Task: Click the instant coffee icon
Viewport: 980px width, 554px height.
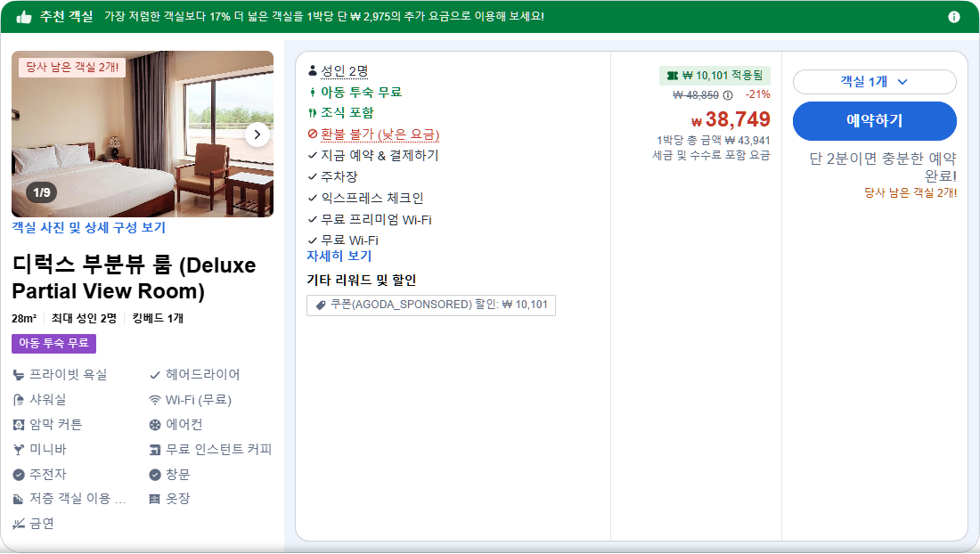Action: coord(155,449)
